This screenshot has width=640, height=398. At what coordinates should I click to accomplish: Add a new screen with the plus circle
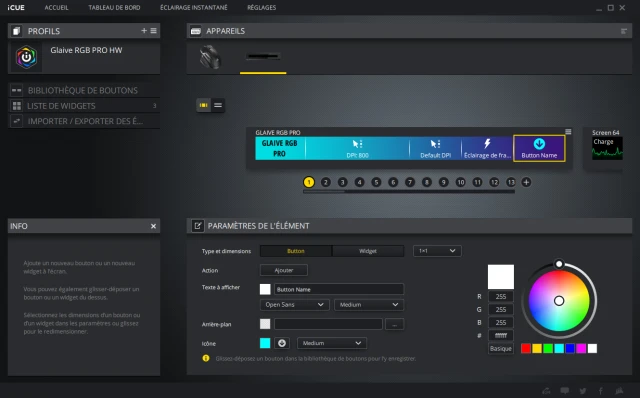pos(526,182)
